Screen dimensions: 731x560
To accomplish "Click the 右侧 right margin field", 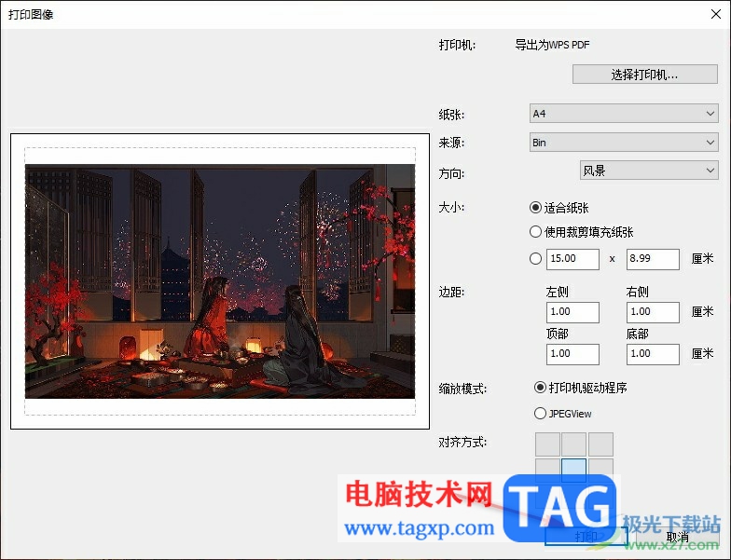I will pyautogui.click(x=653, y=312).
